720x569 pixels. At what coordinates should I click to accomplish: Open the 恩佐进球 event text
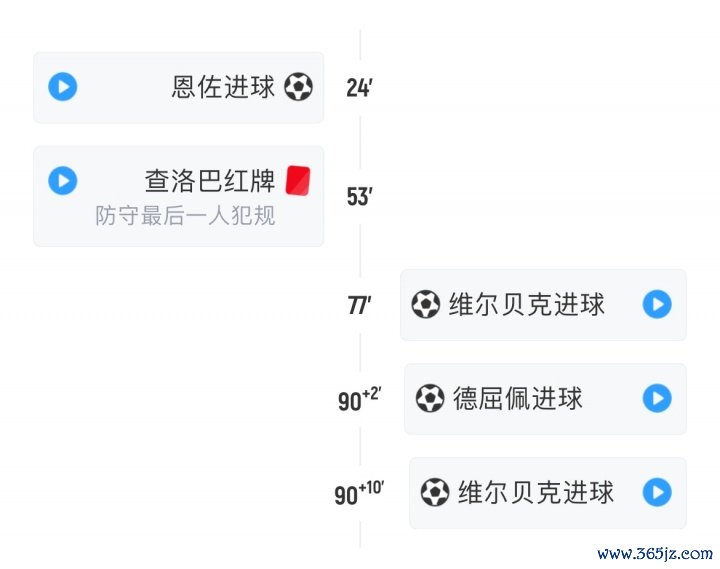223,87
